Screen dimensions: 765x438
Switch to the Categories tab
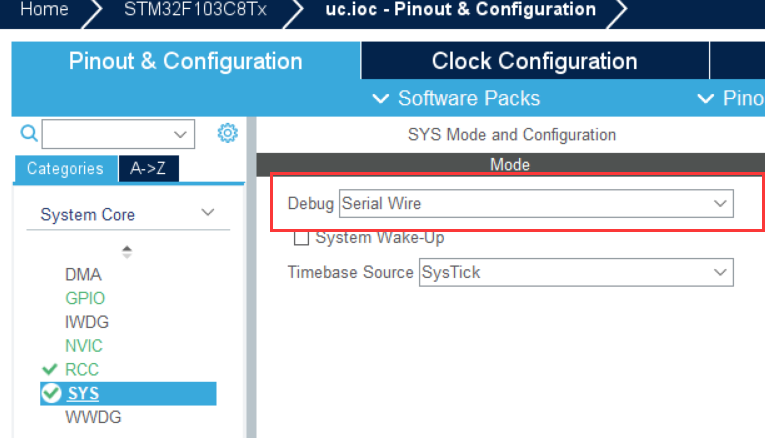click(65, 169)
